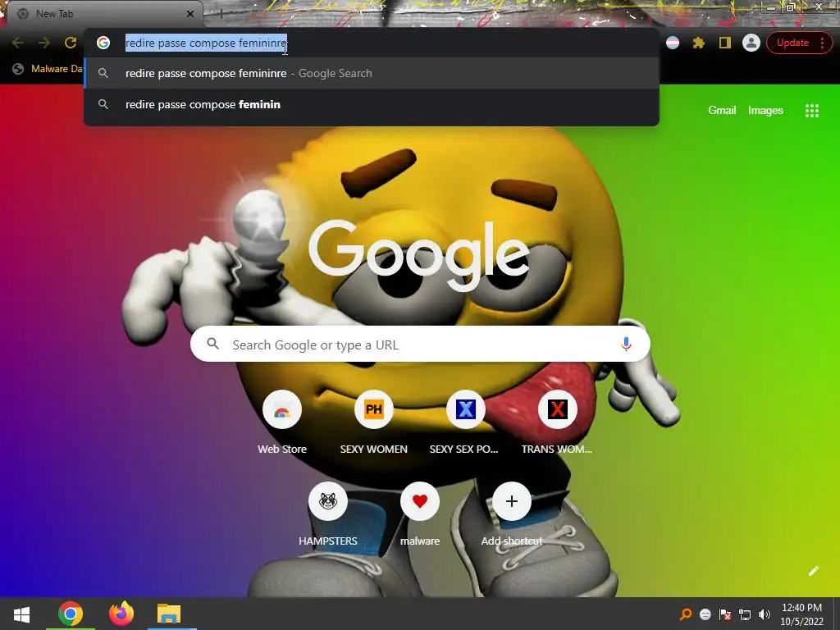The image size is (840, 630).
Task: Open the side panel icon in the toolbar
Action: coord(725,43)
